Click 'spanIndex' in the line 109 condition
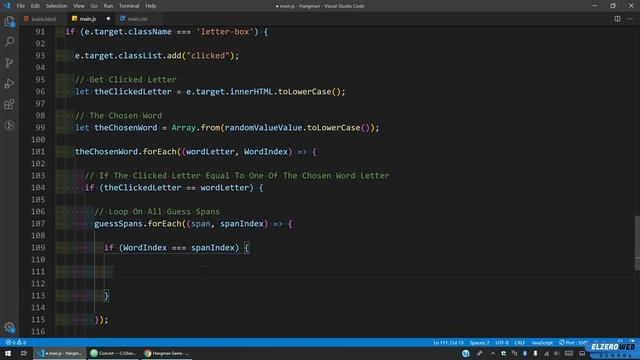640x360 pixels. pyautogui.click(x=213, y=247)
